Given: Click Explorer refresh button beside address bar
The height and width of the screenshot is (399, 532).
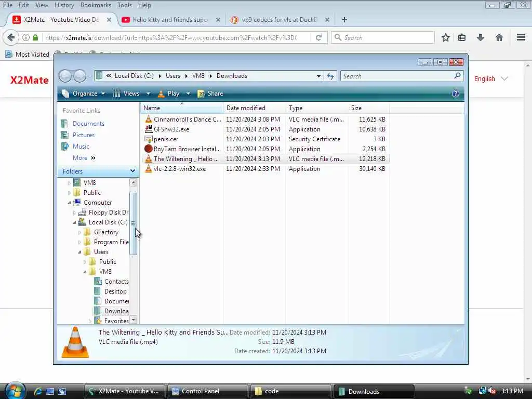Looking at the screenshot, I should [x=330, y=76].
